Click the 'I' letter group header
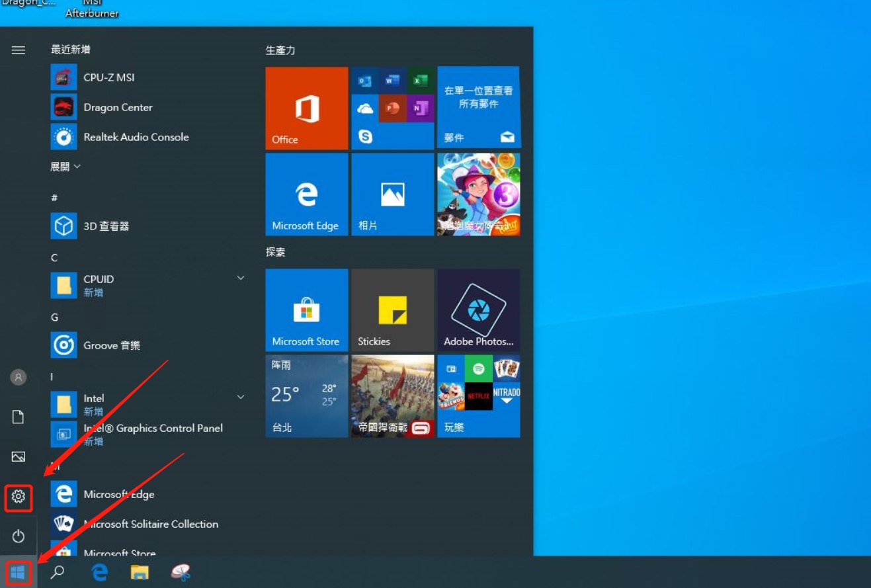Screen dimensions: 871x588 point(52,376)
